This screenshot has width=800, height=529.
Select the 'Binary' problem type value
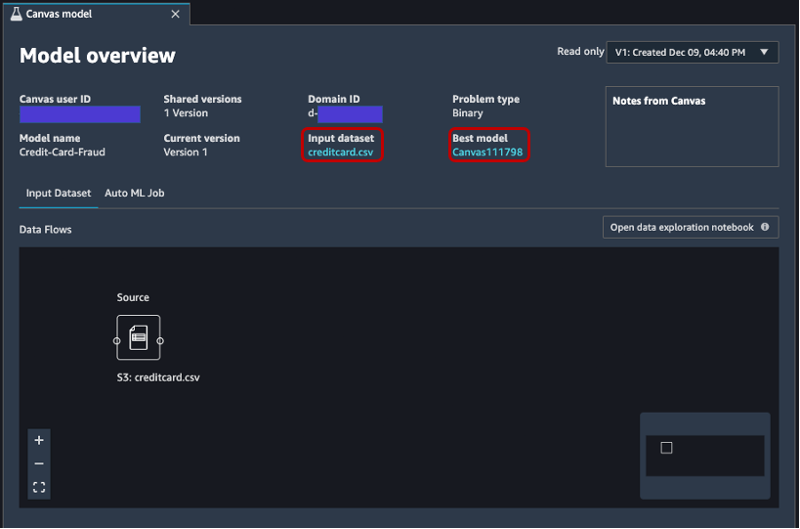(x=467, y=113)
